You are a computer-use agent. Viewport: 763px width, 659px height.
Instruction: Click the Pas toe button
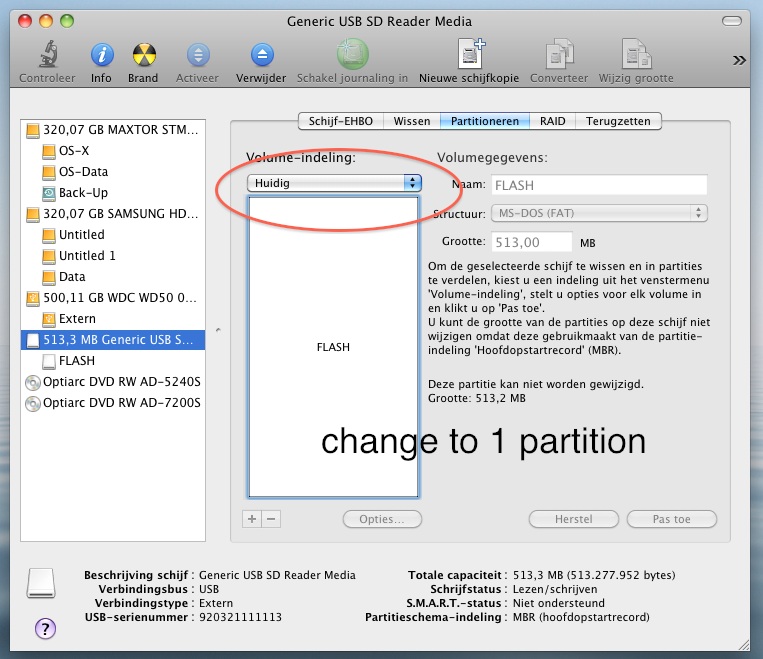(x=671, y=519)
